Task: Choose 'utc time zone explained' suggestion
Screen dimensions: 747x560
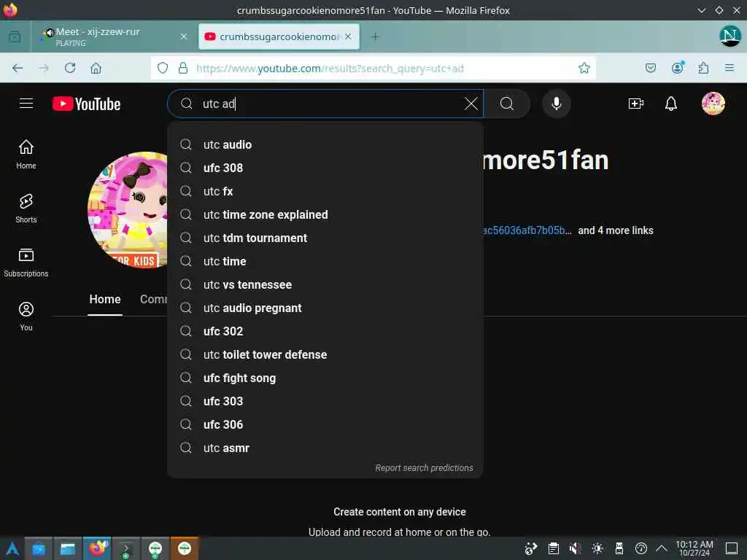Action: click(325, 215)
